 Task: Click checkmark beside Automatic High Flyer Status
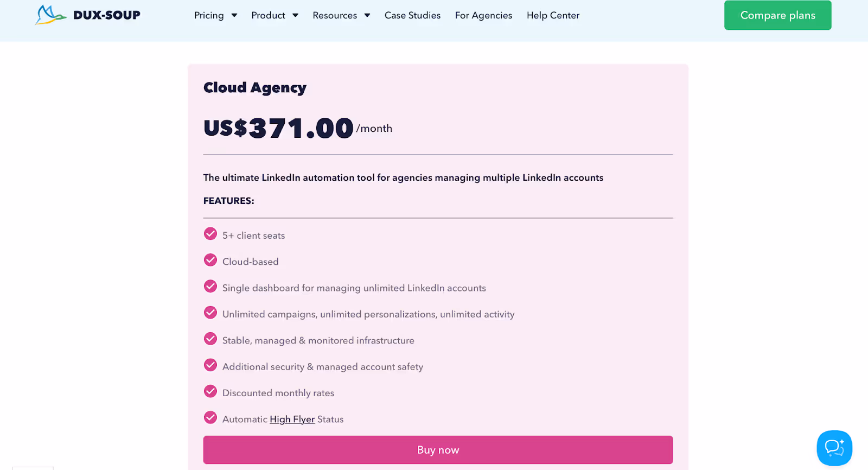[210, 417]
